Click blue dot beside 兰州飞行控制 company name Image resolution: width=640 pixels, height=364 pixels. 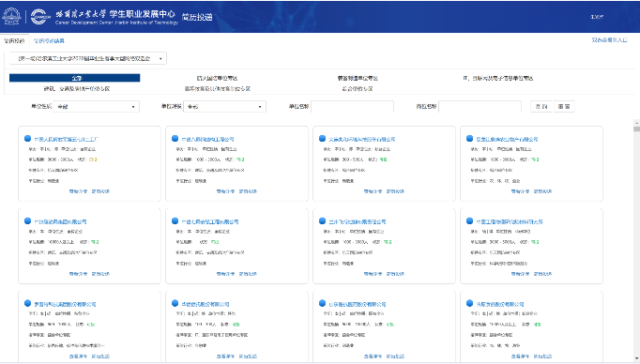[323, 220]
